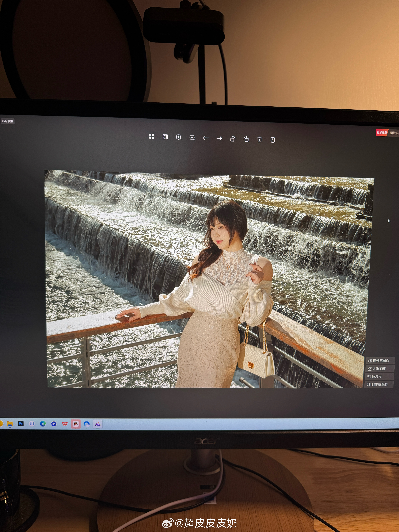Click the displayed waterfall portrait photo
Viewport: 399px width, 532px height.
pos(209,279)
